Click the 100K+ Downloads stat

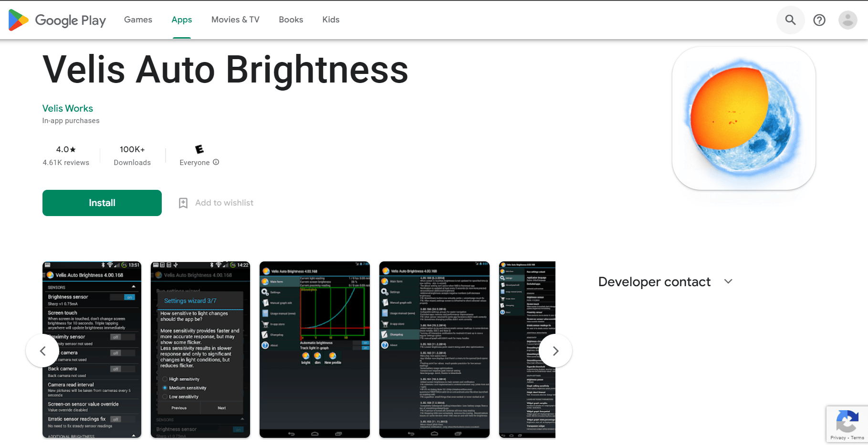132,156
